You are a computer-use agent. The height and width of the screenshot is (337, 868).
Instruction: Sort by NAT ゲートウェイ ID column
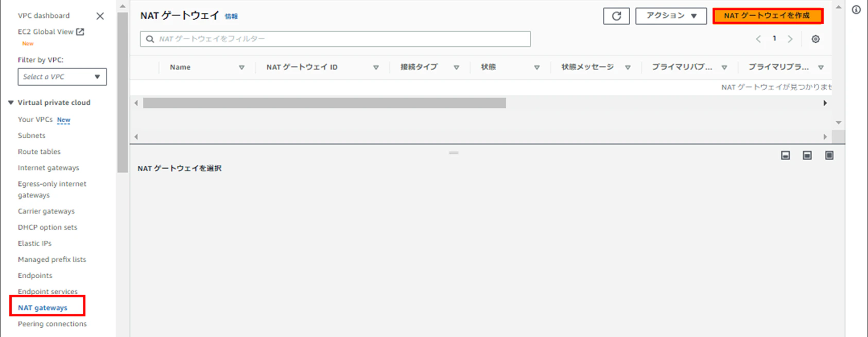(x=376, y=68)
